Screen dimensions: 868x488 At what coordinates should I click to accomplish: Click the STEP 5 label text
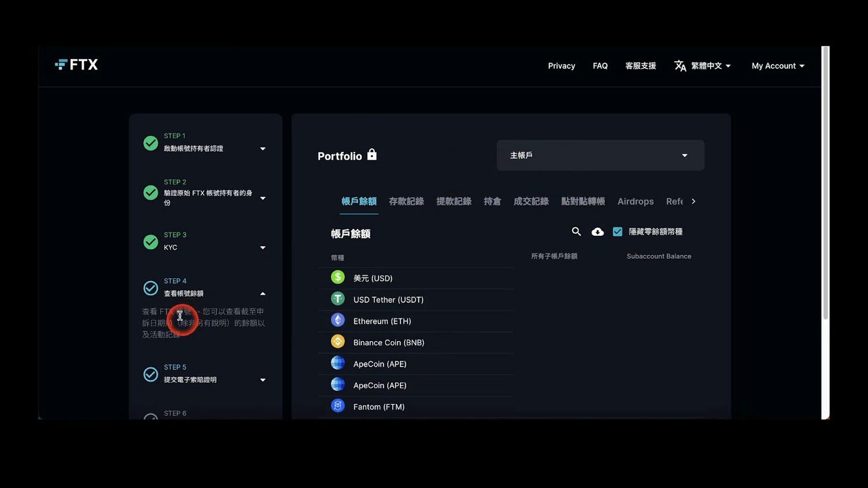click(x=175, y=367)
